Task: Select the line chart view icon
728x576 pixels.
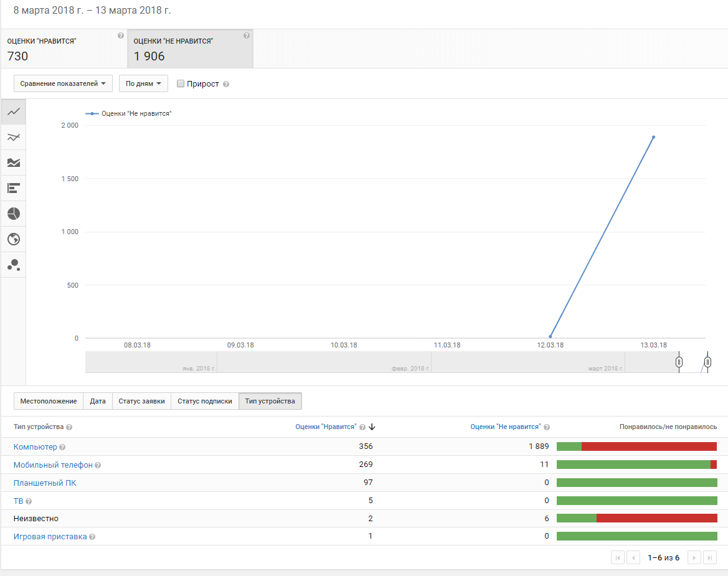Action: [x=14, y=112]
